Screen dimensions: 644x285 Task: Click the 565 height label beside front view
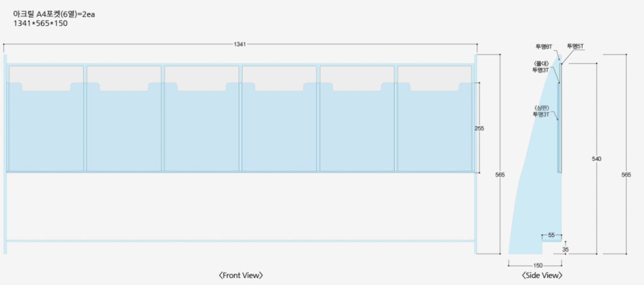500,175
